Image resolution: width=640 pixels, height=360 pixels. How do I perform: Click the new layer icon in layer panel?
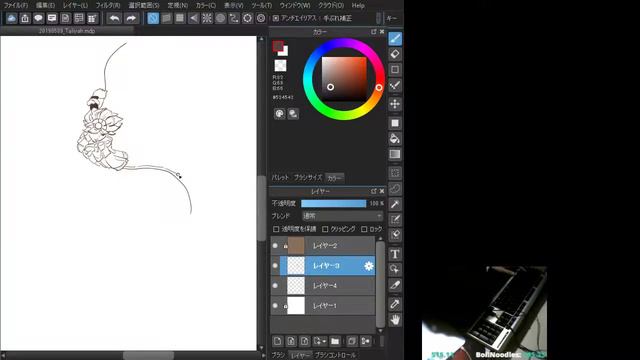click(278, 341)
